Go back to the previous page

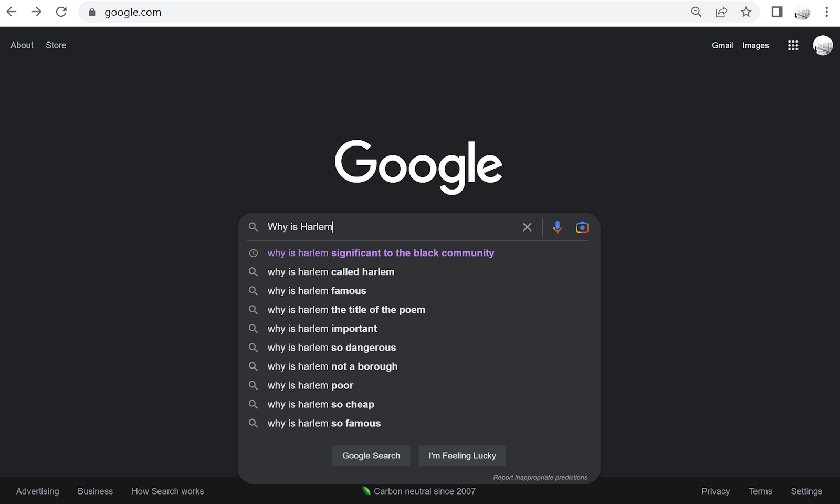pos(12,12)
